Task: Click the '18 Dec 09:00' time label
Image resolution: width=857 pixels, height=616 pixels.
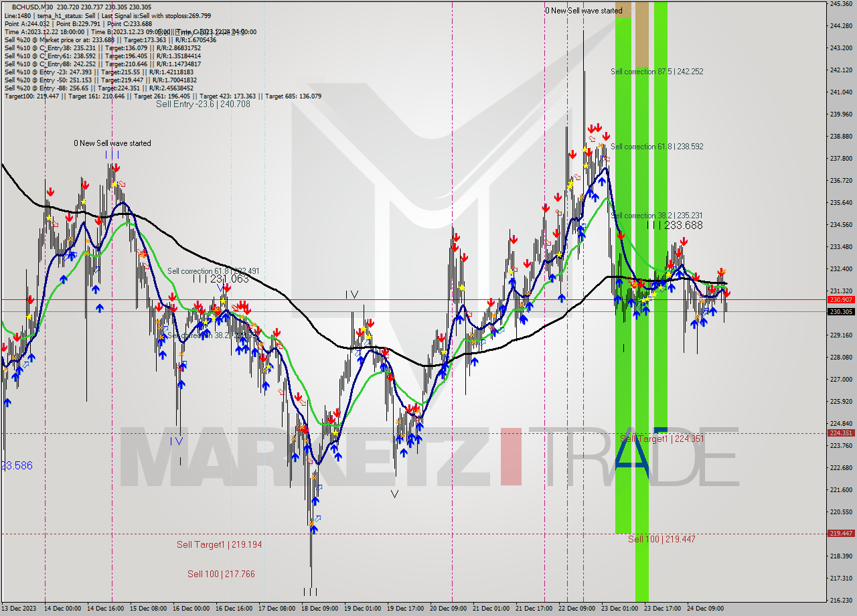Action: coord(319,609)
